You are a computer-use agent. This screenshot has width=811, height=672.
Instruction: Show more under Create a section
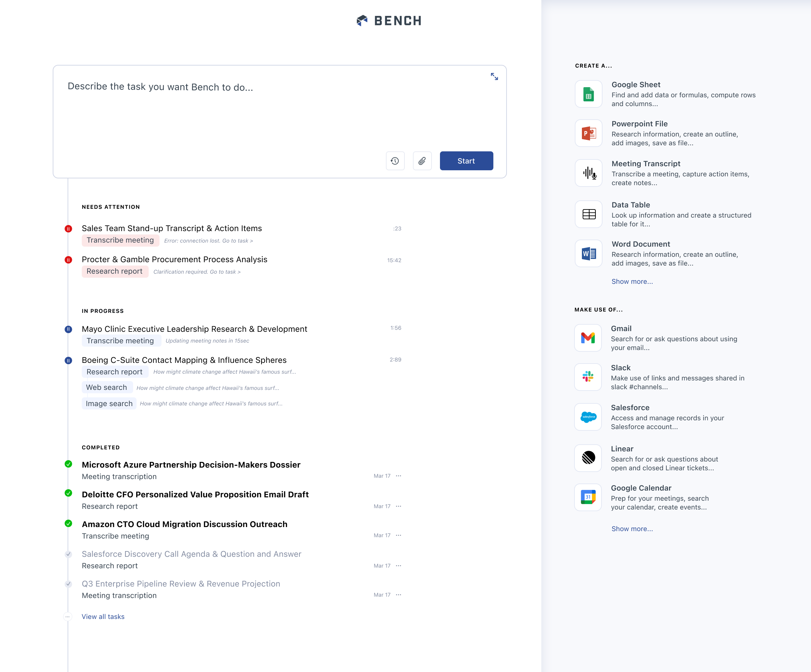point(632,281)
